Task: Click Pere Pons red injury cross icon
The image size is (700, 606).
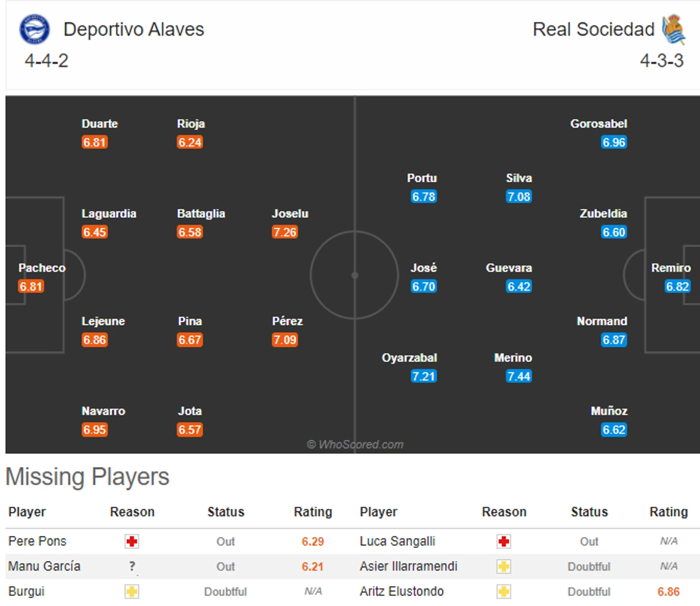Action: [132, 541]
